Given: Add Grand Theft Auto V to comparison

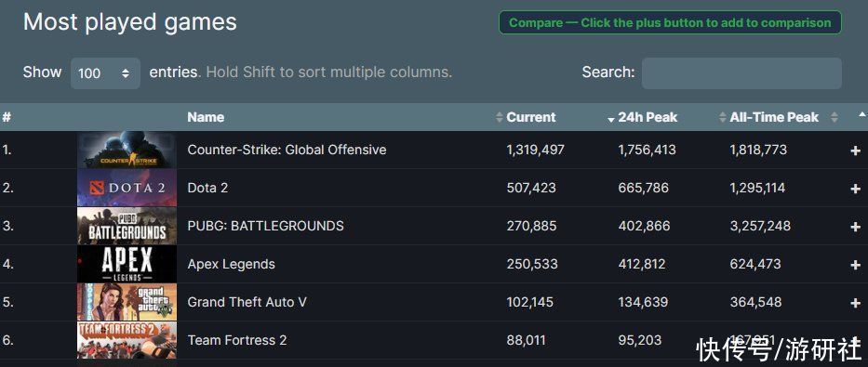Looking at the screenshot, I should pyautogui.click(x=855, y=303).
